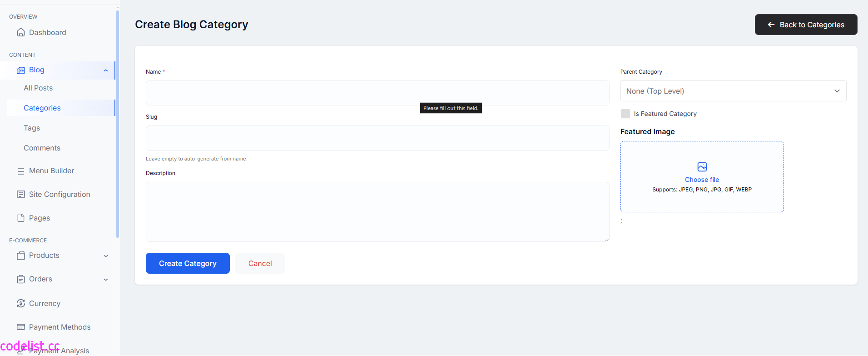Open Menu Builder menu item

coord(51,170)
